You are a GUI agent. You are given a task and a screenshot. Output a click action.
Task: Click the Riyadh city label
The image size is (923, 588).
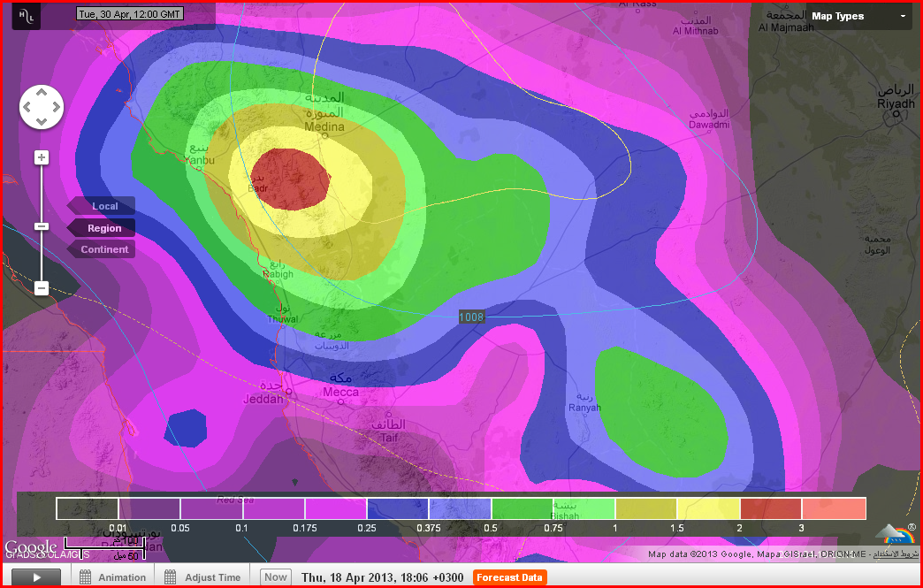896,104
